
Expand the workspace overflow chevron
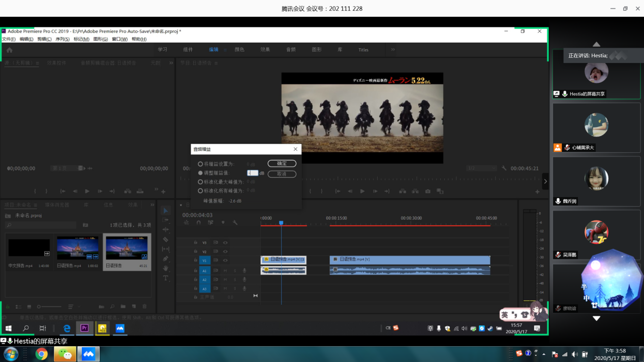coord(393,50)
